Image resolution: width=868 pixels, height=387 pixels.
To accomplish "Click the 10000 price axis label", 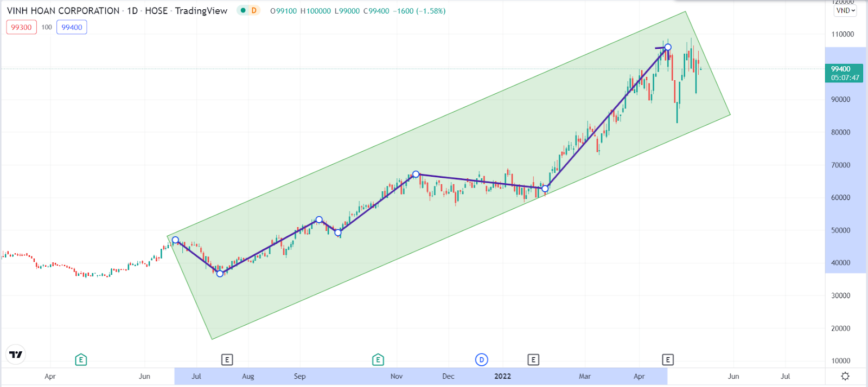I will 840,361.
